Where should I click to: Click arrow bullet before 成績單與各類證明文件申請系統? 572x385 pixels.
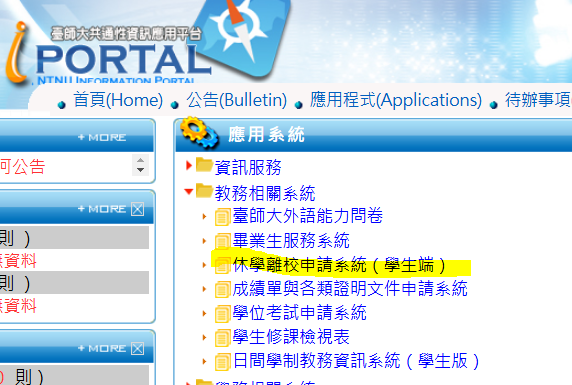point(204,289)
